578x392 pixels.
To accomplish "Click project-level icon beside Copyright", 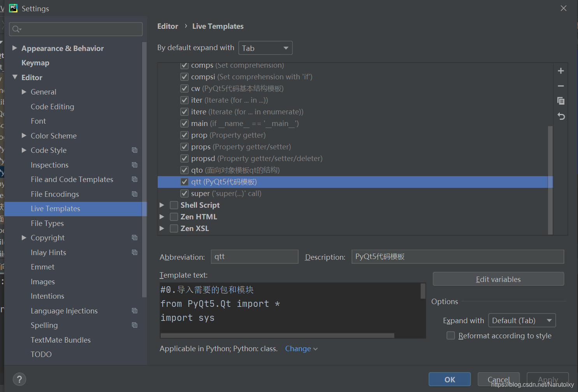I will point(135,238).
